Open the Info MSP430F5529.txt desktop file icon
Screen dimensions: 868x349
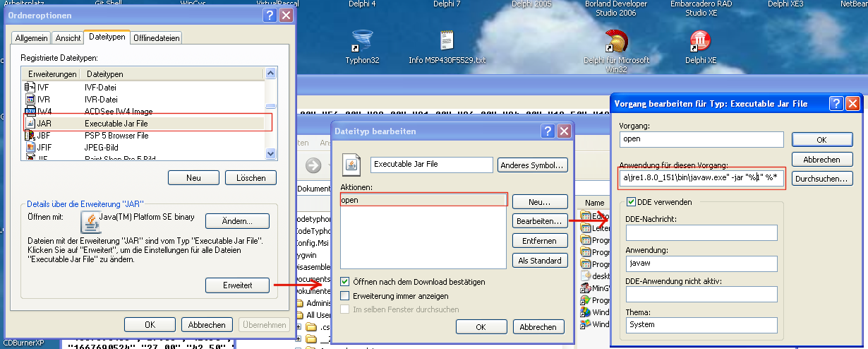click(447, 41)
